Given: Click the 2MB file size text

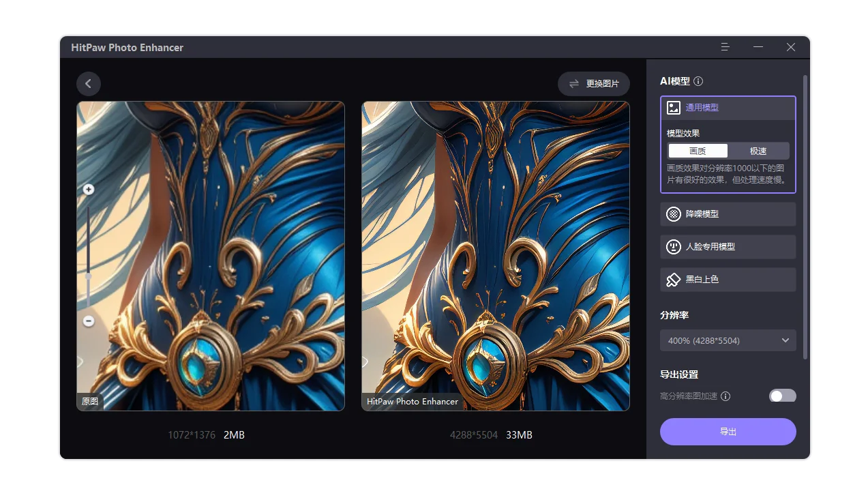Looking at the screenshot, I should point(234,435).
